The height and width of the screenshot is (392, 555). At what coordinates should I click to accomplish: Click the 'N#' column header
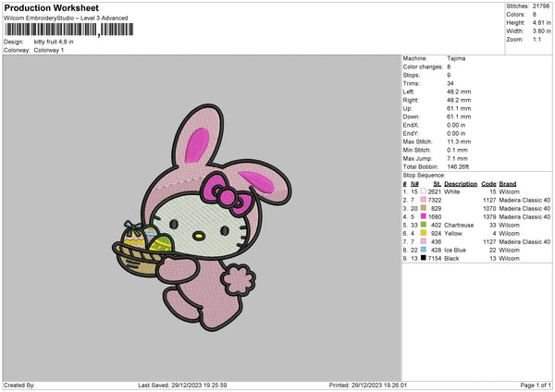pyautogui.click(x=414, y=184)
